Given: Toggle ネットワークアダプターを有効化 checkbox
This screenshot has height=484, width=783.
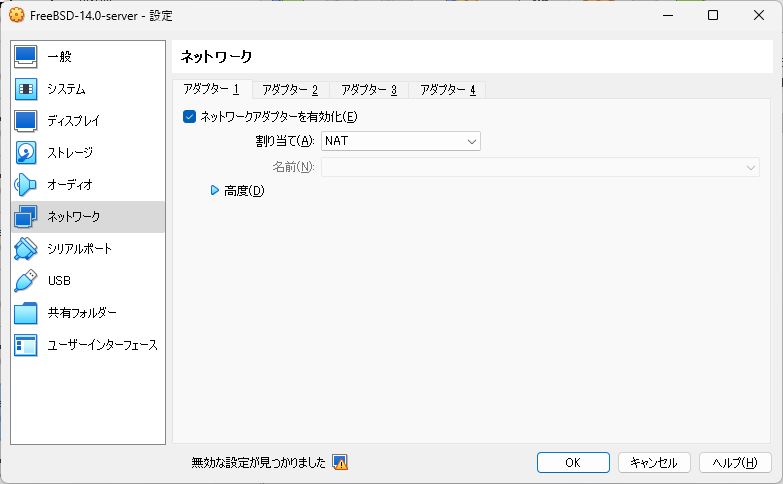Looking at the screenshot, I should point(189,117).
